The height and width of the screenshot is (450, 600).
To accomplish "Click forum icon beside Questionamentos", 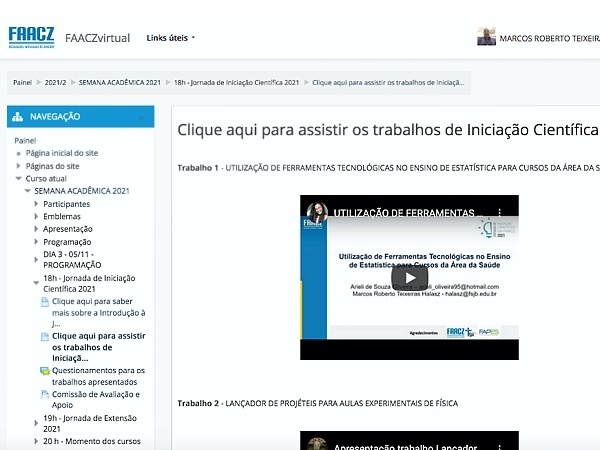I will click(45, 371).
